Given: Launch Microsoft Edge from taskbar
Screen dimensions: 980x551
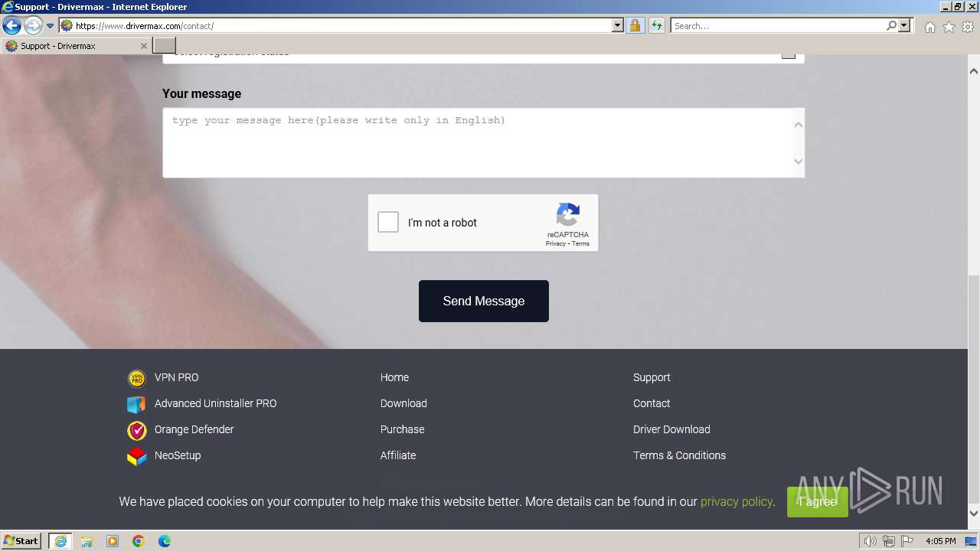Looking at the screenshot, I should point(165,541).
